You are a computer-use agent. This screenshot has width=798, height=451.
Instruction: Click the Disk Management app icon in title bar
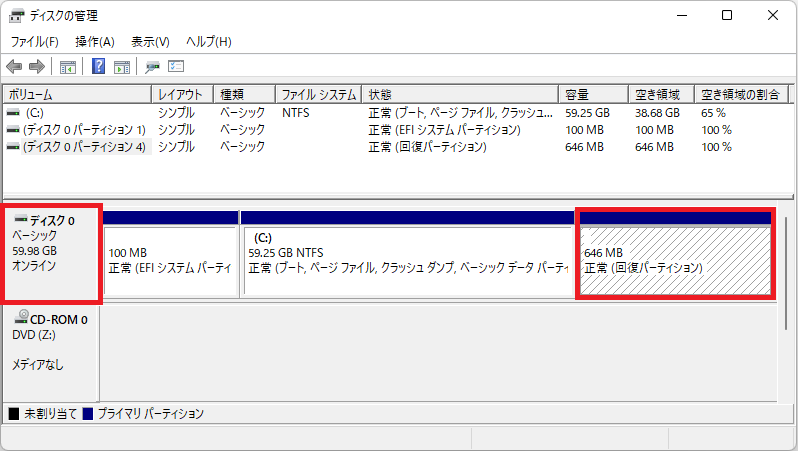[16, 16]
